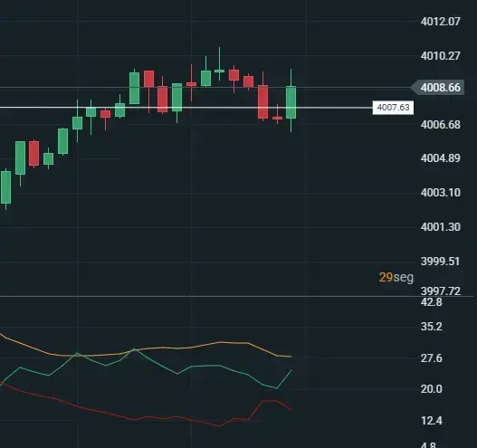Screen dimensions: 477x448
Task: Click the 4006.68 price axis label
Action: [441, 125]
